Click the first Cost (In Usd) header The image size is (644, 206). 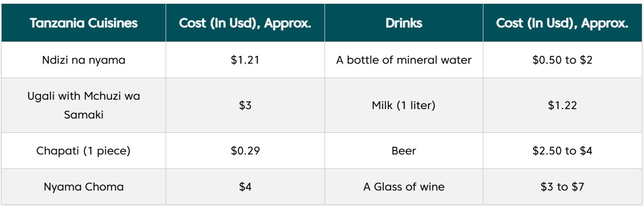coord(245,23)
